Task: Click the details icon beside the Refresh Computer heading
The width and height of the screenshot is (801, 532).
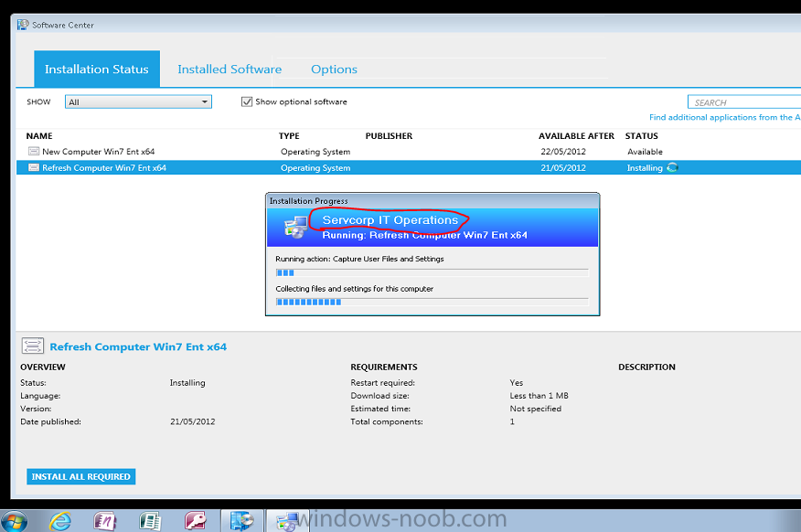Action: point(33,346)
